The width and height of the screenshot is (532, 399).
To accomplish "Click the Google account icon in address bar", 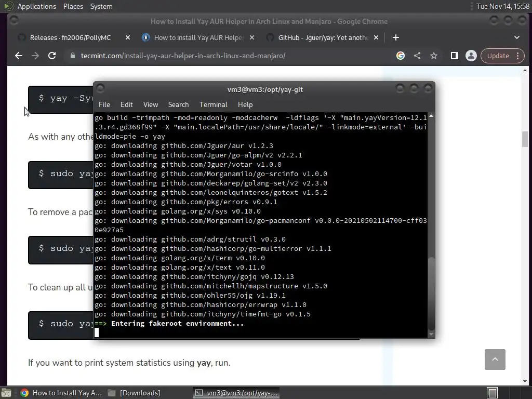I will (x=401, y=56).
